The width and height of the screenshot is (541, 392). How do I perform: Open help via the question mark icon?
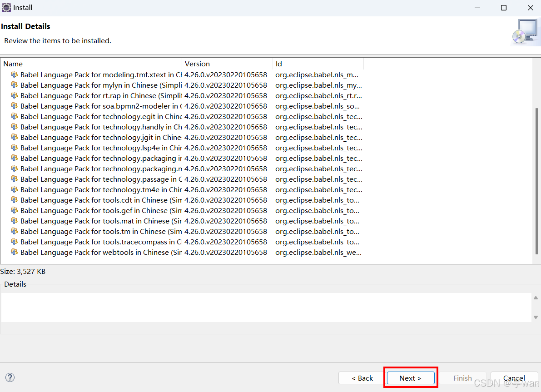(10, 377)
